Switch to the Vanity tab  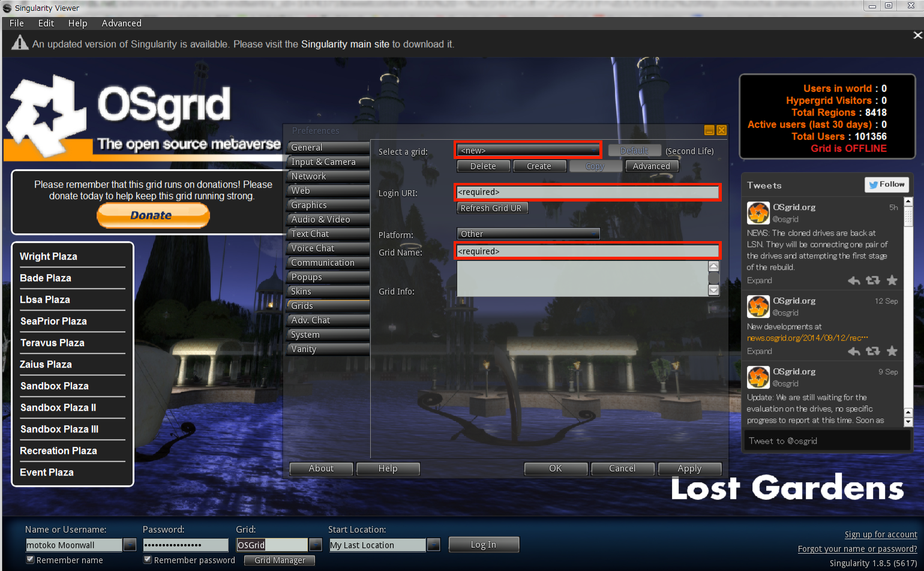(328, 349)
